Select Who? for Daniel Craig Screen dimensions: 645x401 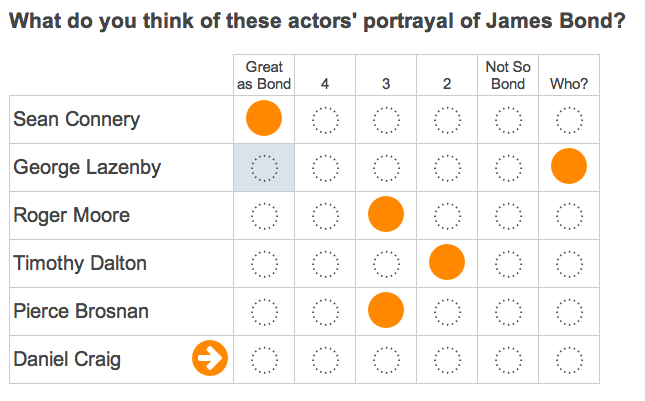coord(569,360)
